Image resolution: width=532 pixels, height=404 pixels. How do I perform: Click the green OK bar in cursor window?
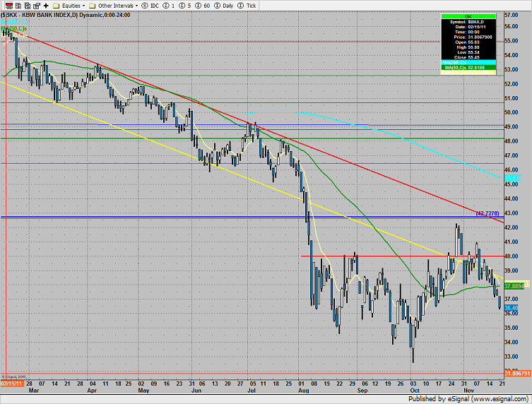pyautogui.click(x=468, y=16)
